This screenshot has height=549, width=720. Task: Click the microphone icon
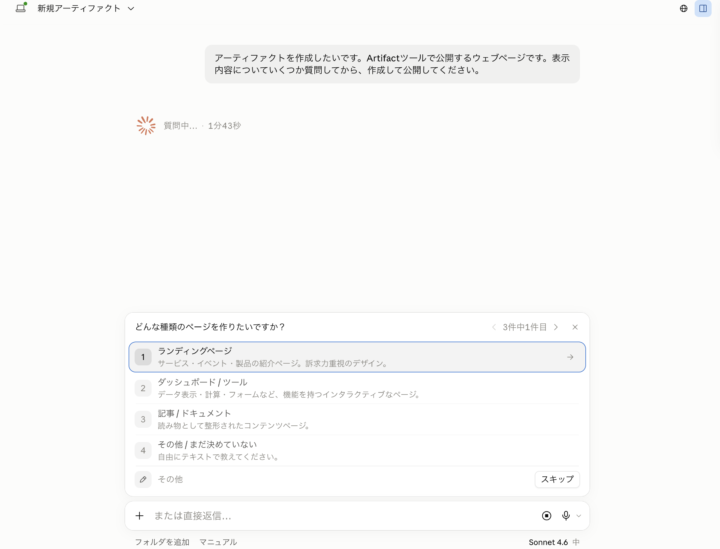(x=566, y=515)
